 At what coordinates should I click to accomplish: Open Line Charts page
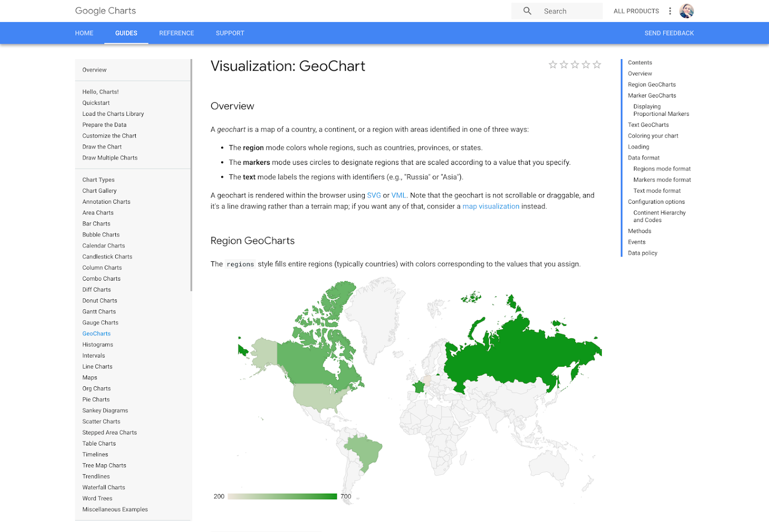coord(97,367)
